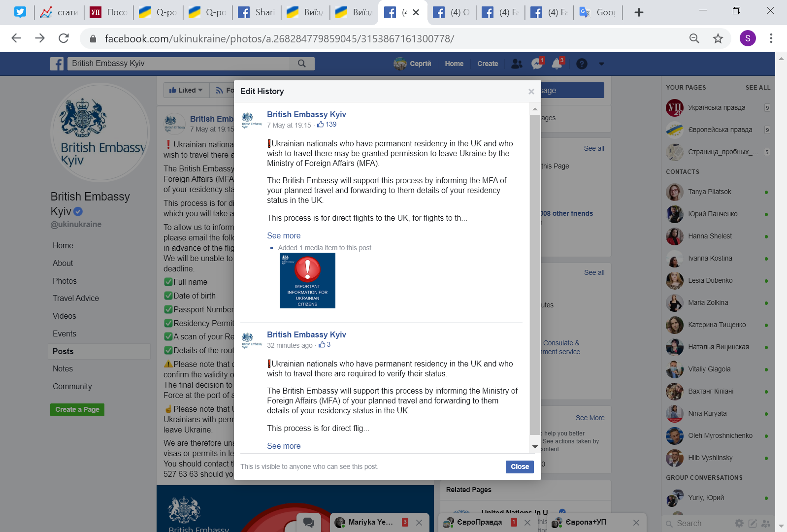Close the Edit History dialog with X
The width and height of the screenshot is (787, 532).
point(531,92)
